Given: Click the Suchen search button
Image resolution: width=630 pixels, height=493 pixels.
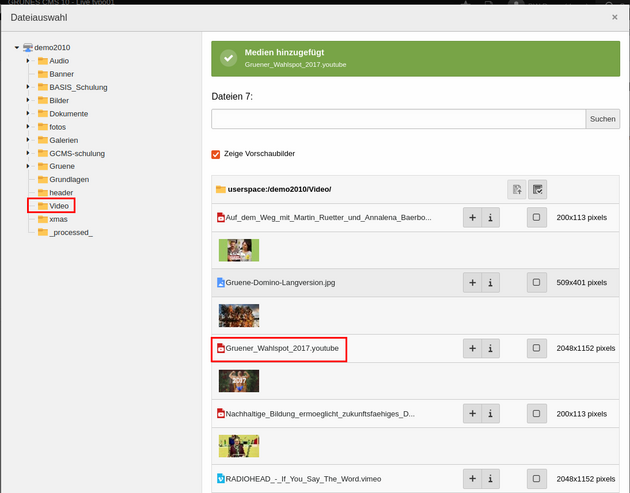Looking at the screenshot, I should (603, 119).
